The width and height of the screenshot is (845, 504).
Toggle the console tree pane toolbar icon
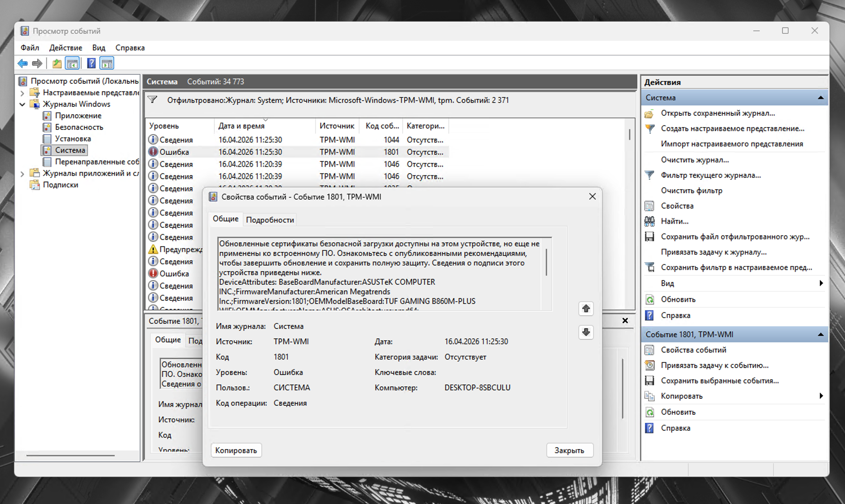pyautogui.click(x=72, y=63)
